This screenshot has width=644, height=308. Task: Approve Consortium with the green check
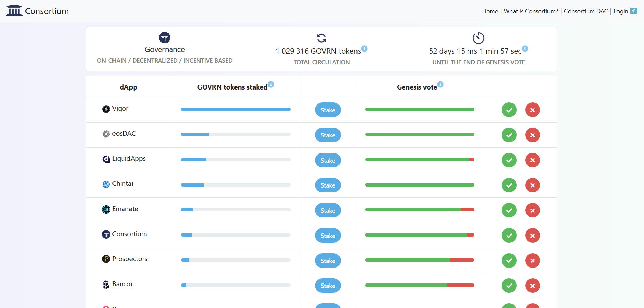(509, 236)
